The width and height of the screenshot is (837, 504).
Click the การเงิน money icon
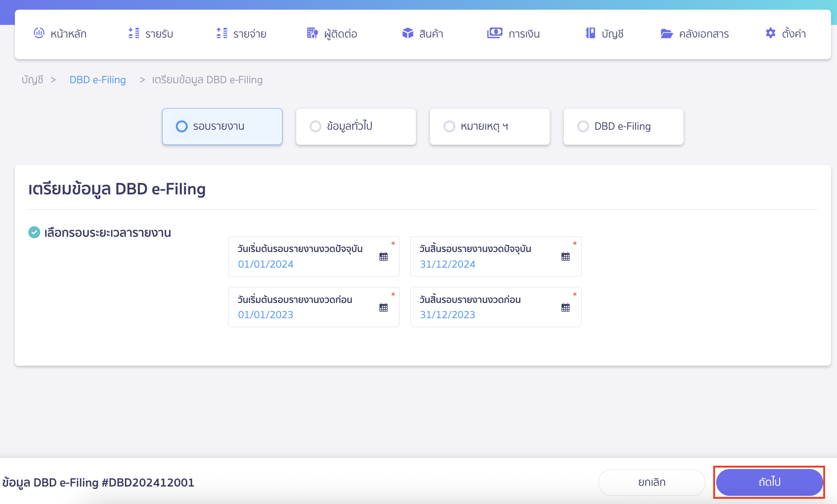pos(495,33)
